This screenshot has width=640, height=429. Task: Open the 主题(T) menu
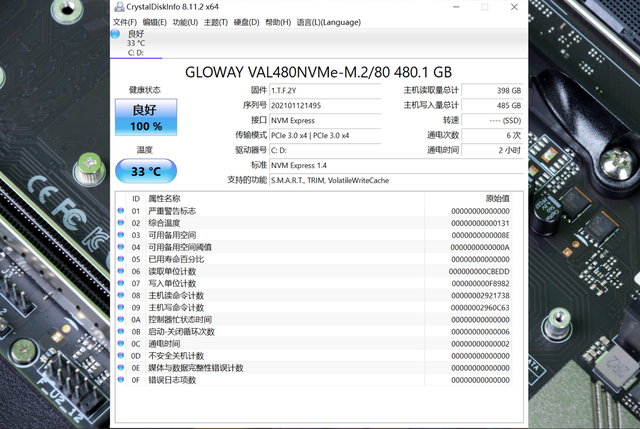[216, 22]
